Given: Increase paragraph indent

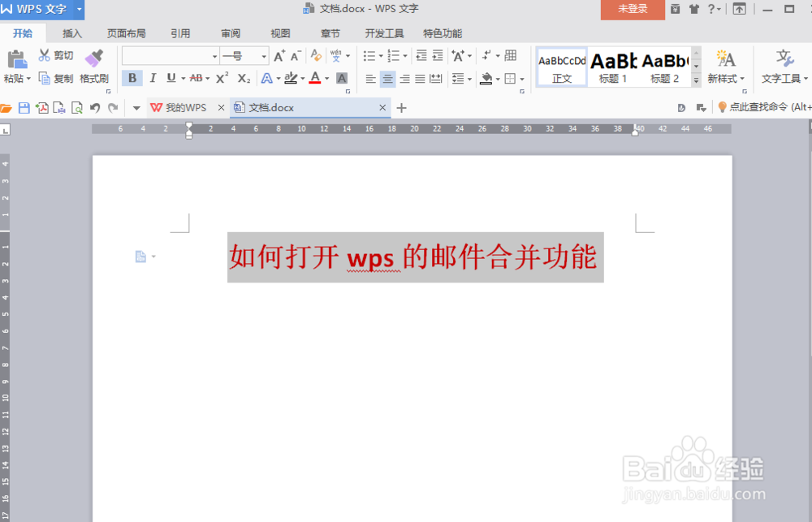Looking at the screenshot, I should tap(438, 55).
